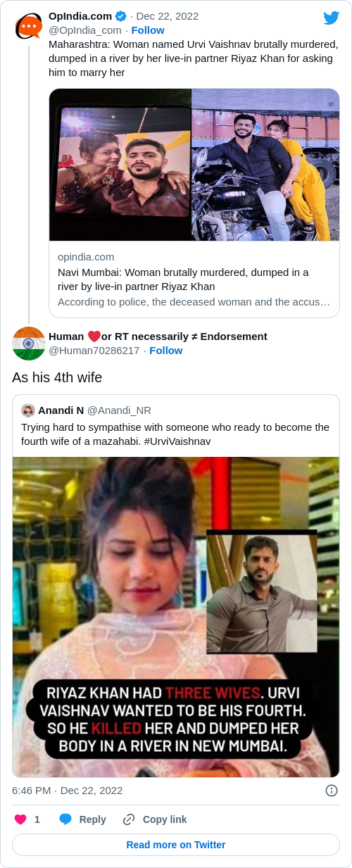Click the Copy link text

click(x=165, y=819)
